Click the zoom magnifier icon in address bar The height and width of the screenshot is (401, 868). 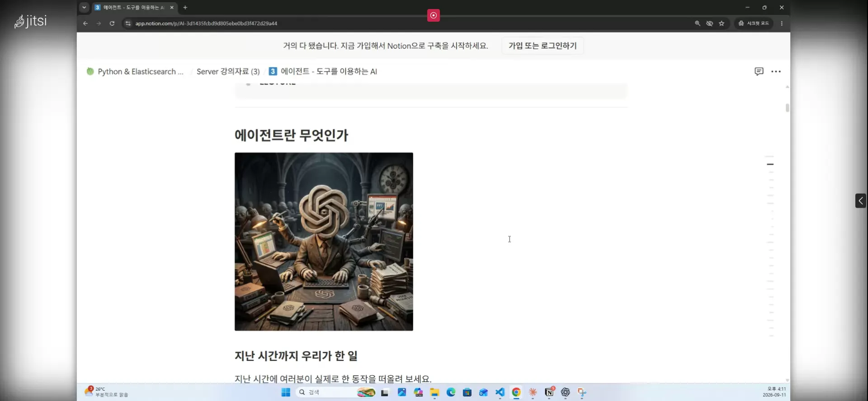coord(698,23)
